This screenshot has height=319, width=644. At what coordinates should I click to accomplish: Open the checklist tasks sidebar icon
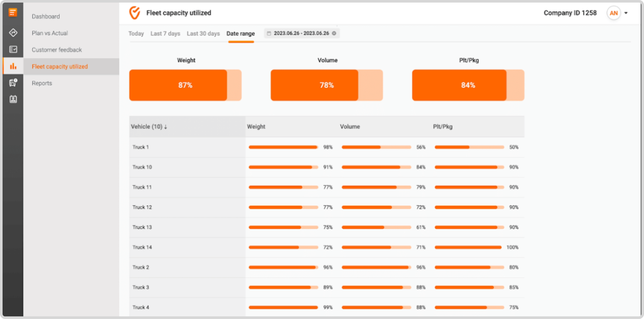[13, 49]
